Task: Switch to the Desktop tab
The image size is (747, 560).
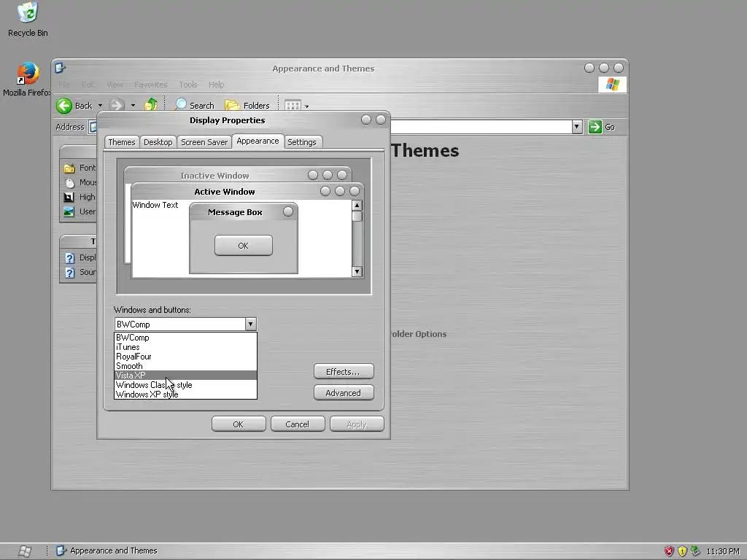Action: [x=158, y=142]
